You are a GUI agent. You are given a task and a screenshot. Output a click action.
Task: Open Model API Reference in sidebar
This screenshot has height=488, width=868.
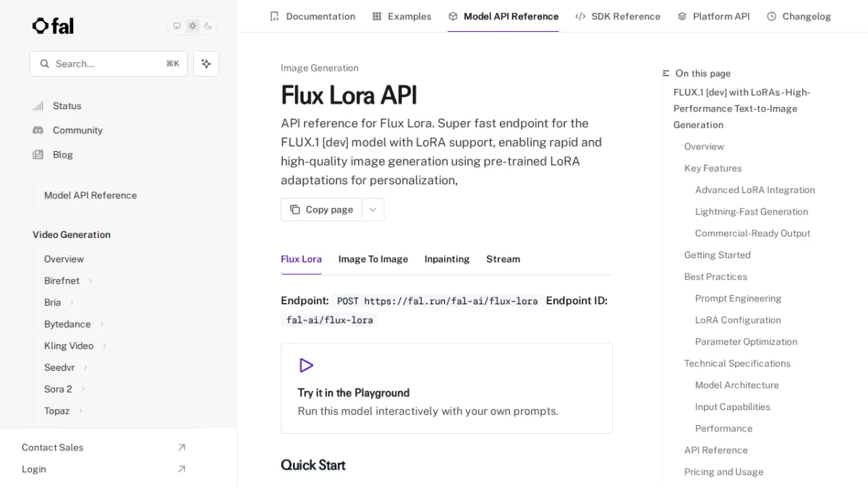tap(90, 195)
